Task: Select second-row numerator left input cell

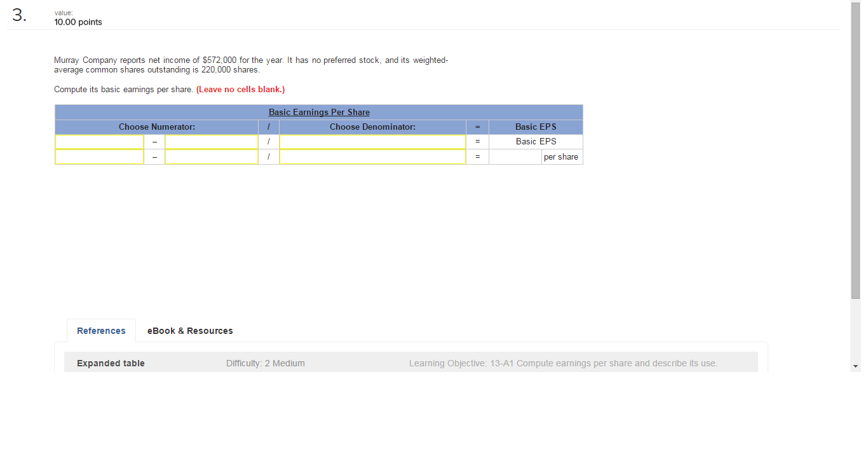Action: 99,157
